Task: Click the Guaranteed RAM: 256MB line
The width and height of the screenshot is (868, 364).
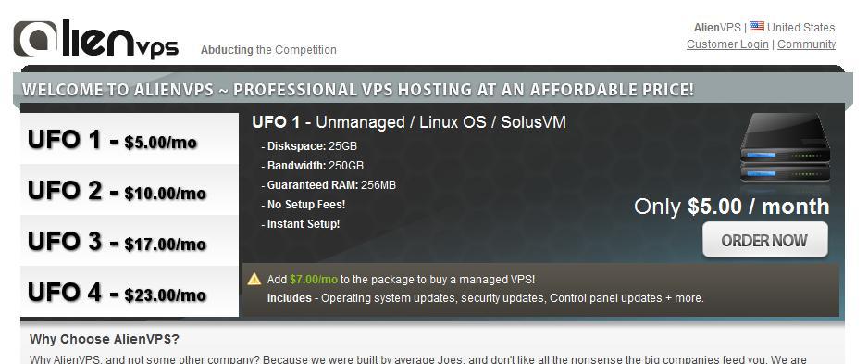Action: [x=329, y=185]
